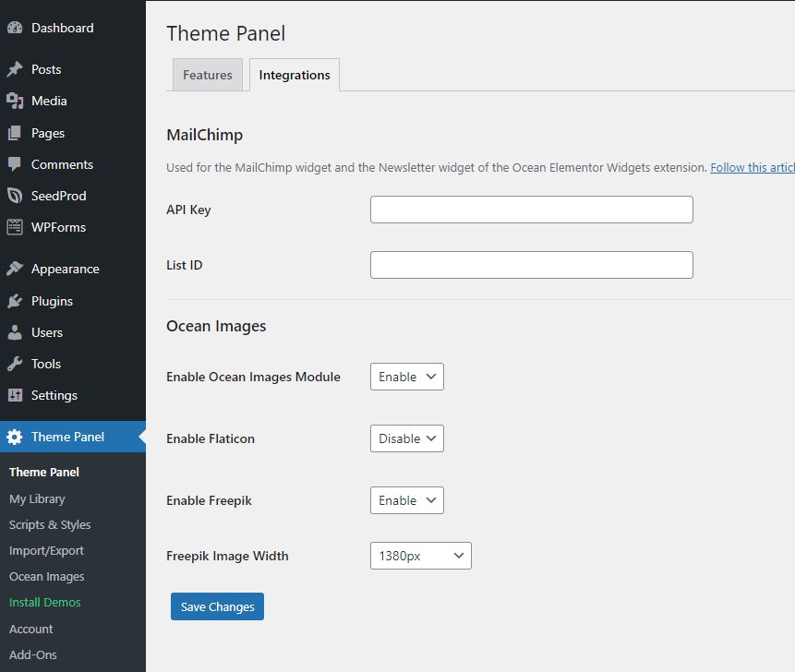Click the Freepik Image Width label

point(227,556)
